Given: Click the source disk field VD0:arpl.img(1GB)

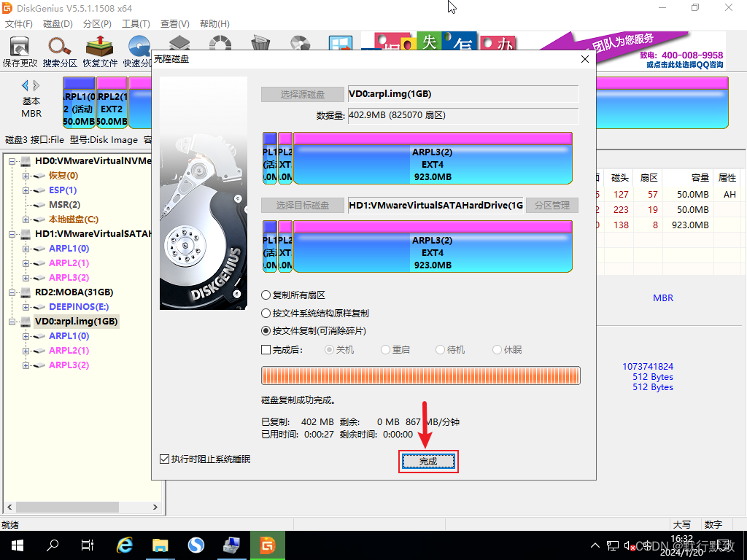Looking at the screenshot, I should 463,94.
